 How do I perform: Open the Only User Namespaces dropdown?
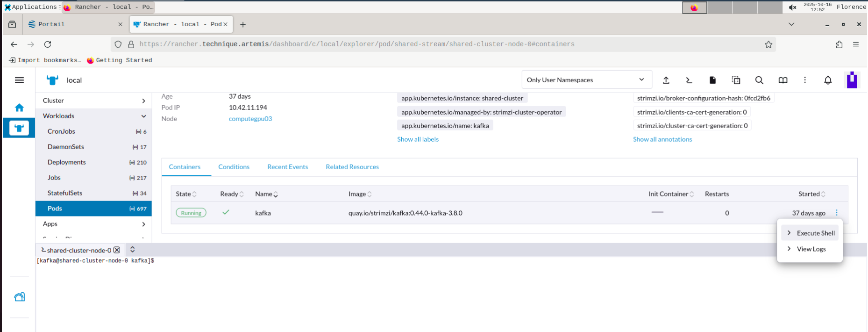[x=586, y=80]
